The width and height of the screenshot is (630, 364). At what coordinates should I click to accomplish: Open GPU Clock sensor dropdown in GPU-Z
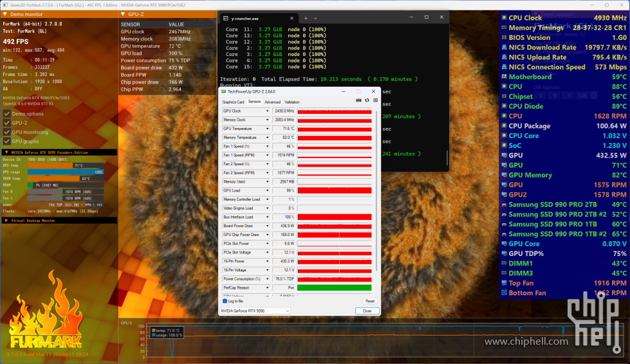point(267,111)
